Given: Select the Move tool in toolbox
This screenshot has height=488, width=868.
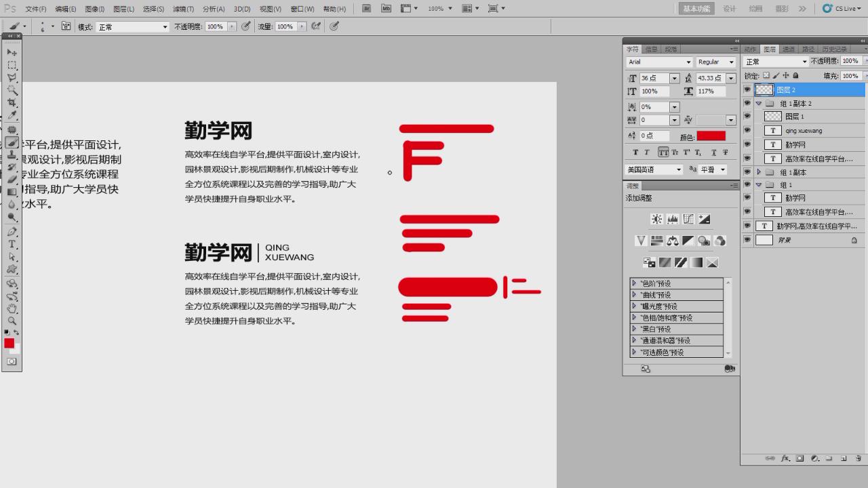Looking at the screenshot, I should (12, 52).
